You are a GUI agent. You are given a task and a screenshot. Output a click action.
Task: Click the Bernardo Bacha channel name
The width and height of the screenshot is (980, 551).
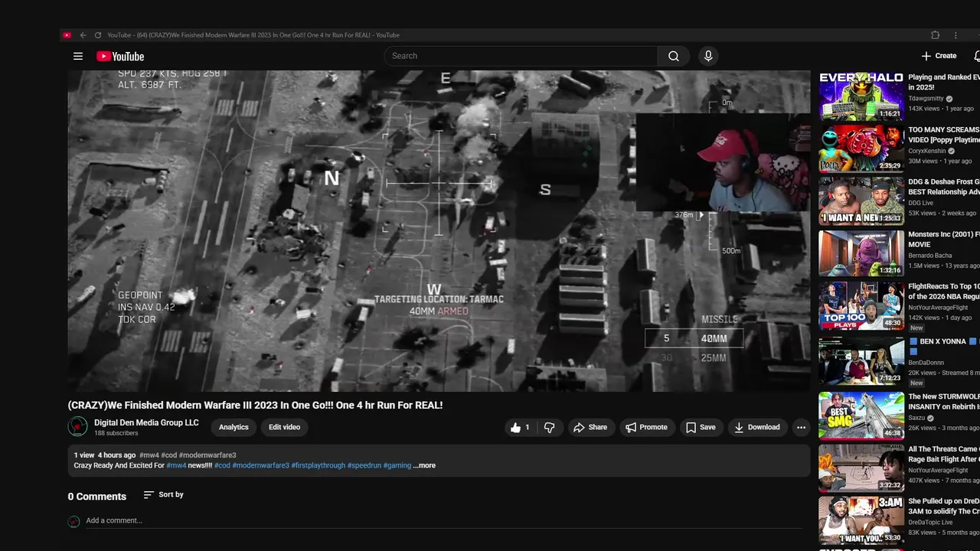coord(930,256)
